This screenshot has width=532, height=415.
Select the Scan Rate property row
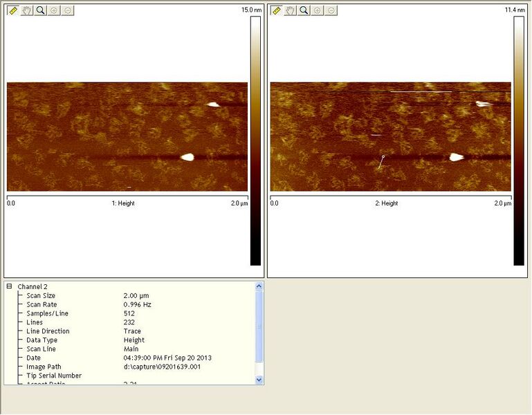(x=42, y=304)
